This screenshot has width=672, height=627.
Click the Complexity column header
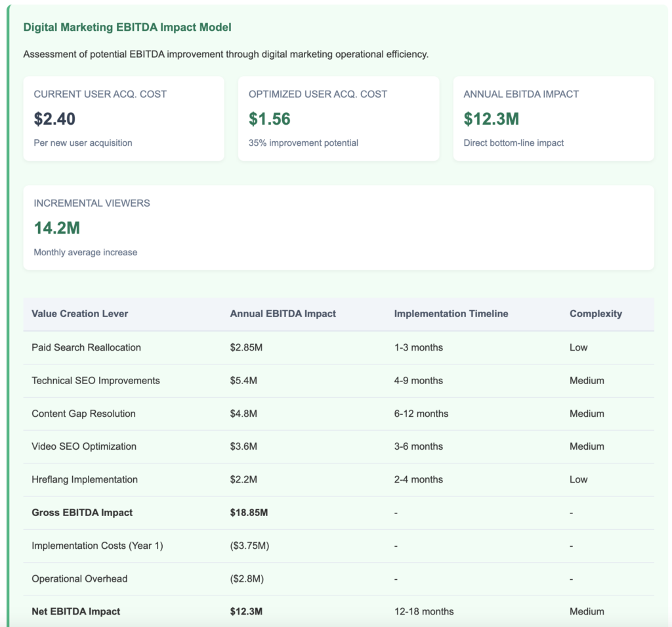(x=595, y=314)
